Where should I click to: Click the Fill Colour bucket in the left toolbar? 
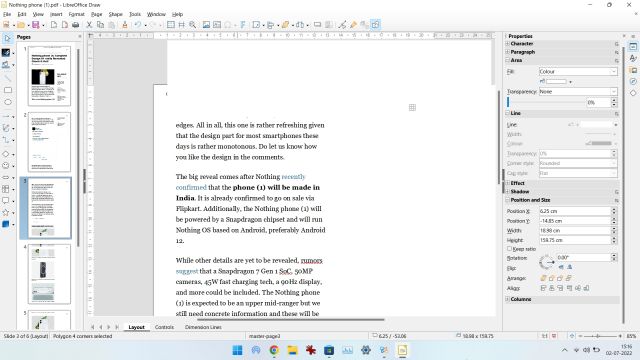click(6, 64)
